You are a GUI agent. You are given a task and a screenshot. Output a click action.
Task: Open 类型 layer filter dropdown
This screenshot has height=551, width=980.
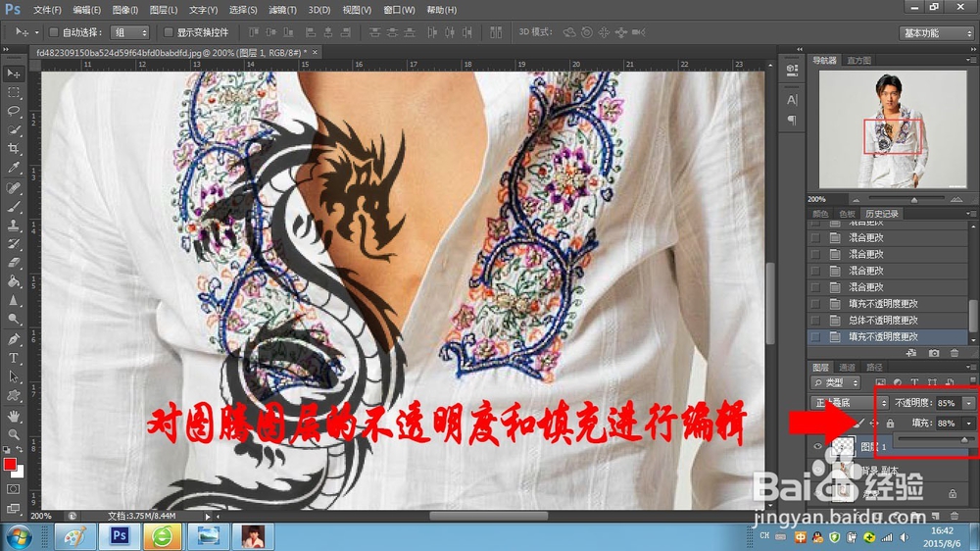[835, 382]
